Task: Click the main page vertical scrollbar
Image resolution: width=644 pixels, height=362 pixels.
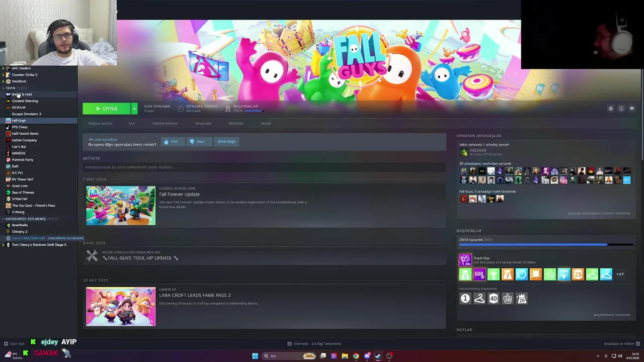Action: 642,116
